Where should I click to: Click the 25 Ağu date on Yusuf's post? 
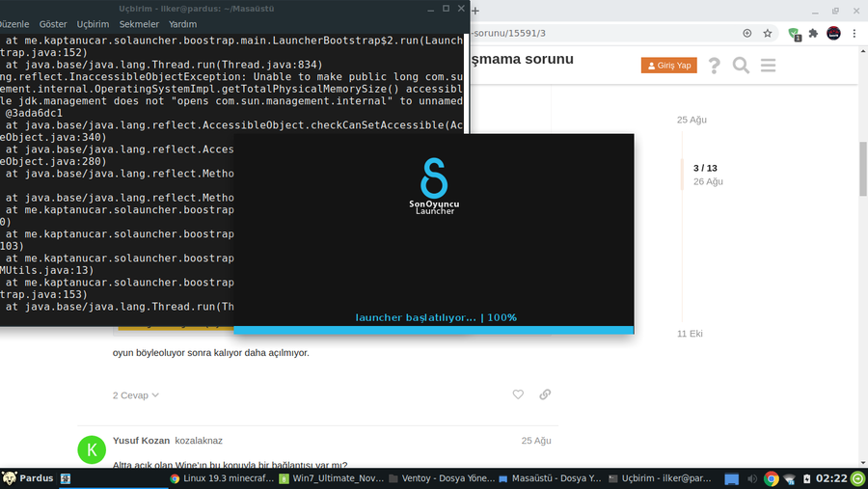536,440
